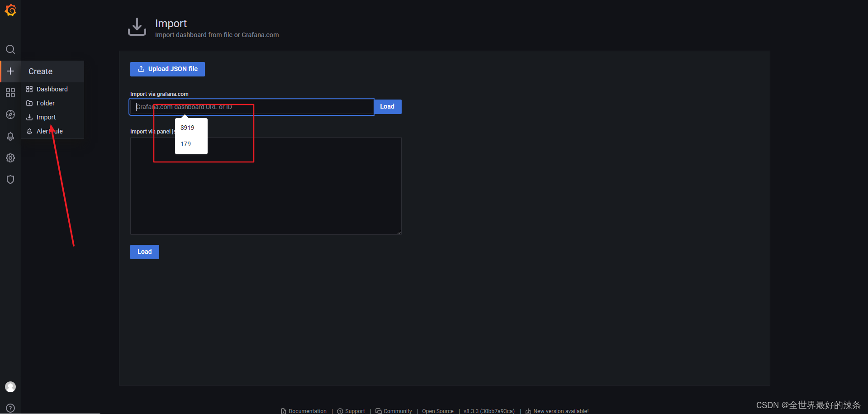Select Import from the Create menu

click(52, 117)
